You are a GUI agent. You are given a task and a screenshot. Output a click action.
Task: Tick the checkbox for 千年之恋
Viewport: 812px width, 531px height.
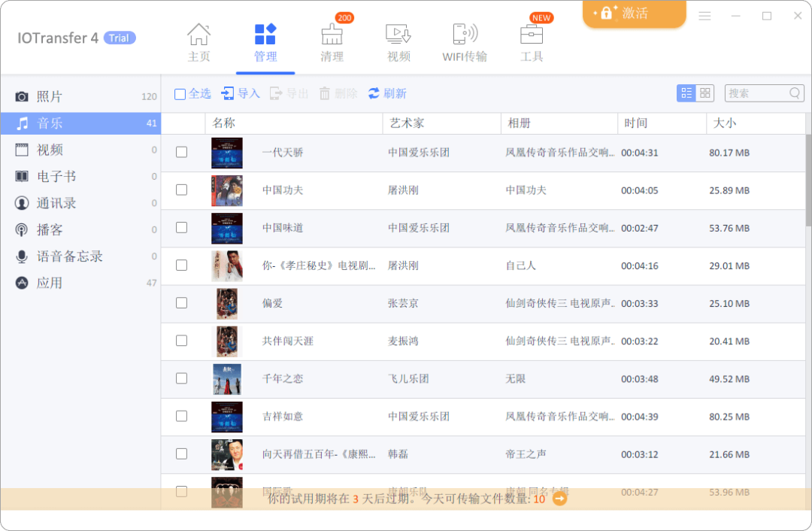click(181, 379)
